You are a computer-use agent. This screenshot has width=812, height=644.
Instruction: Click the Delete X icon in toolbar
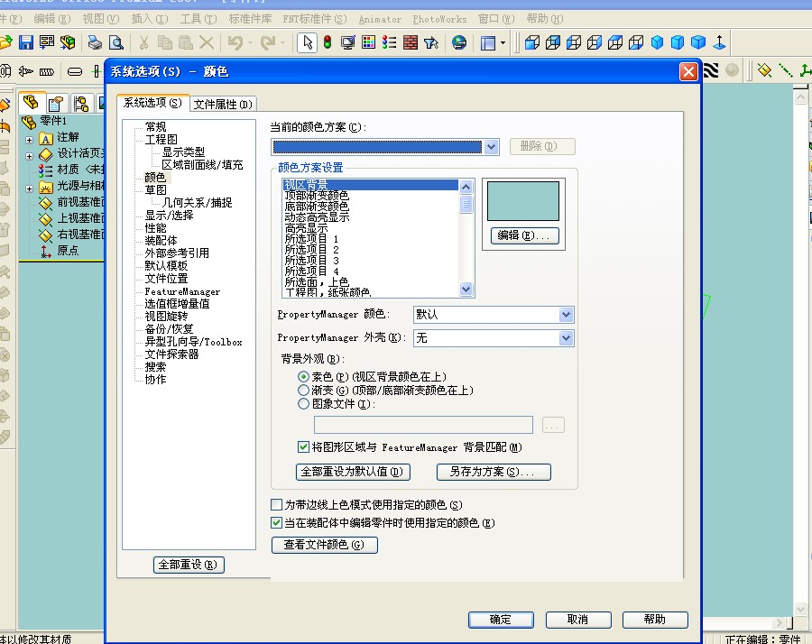pos(207,42)
